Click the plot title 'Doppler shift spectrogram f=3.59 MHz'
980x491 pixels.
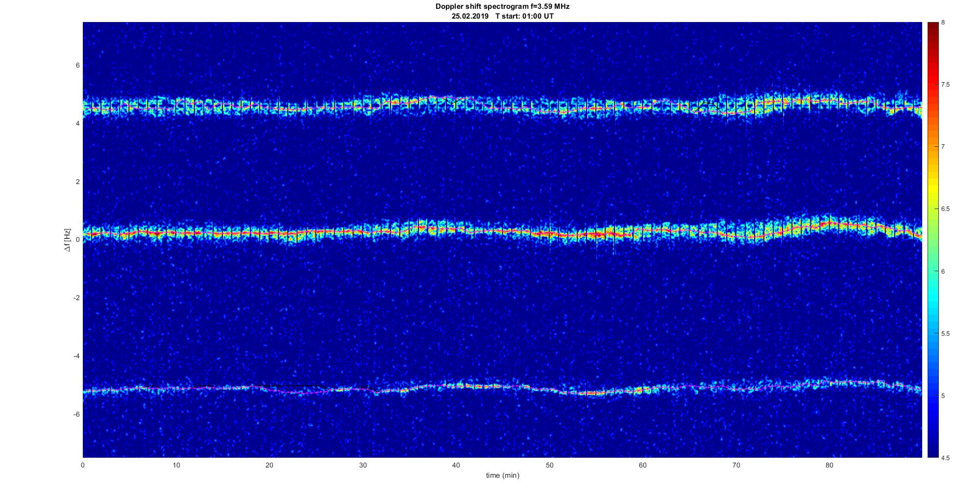click(x=502, y=7)
